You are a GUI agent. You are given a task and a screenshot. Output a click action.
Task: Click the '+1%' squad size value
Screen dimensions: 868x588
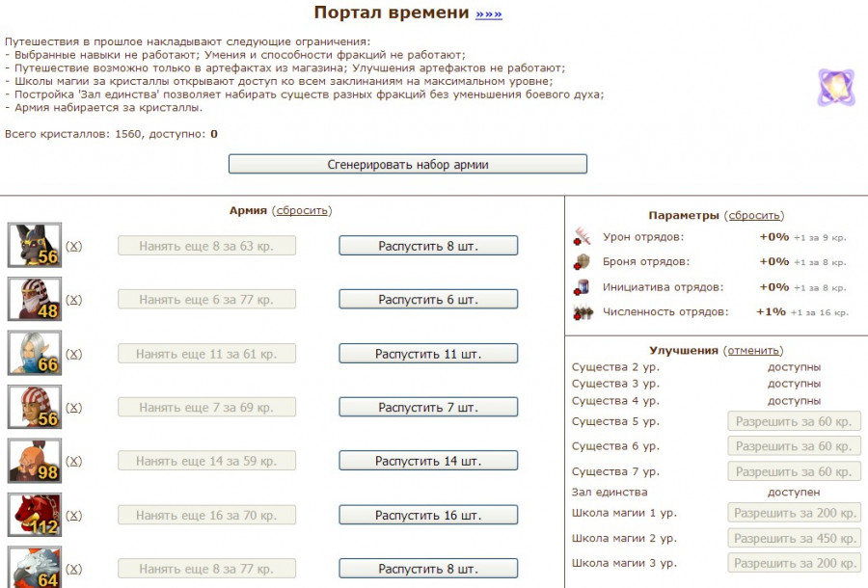pyautogui.click(x=772, y=311)
